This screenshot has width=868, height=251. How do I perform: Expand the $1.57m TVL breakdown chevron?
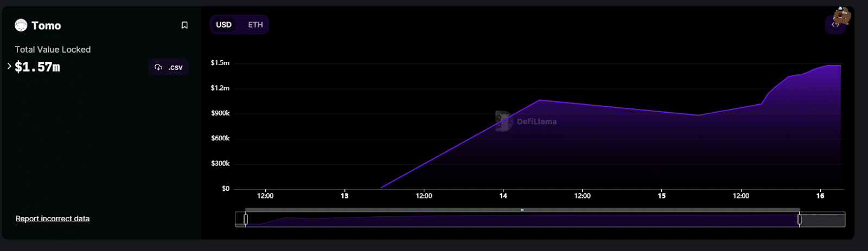[9, 66]
